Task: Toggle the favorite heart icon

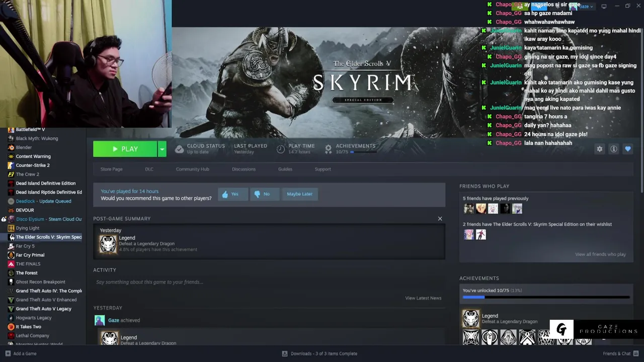Action: (x=627, y=149)
